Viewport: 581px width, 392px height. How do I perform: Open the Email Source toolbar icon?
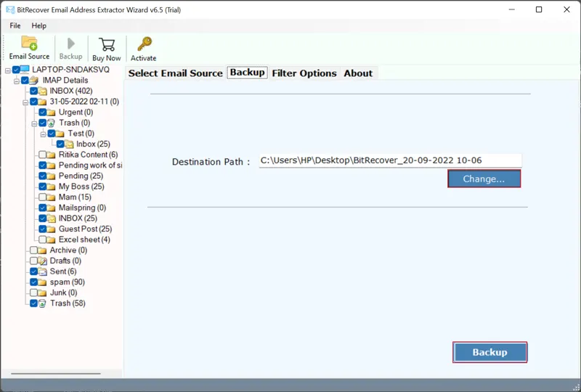(29, 43)
